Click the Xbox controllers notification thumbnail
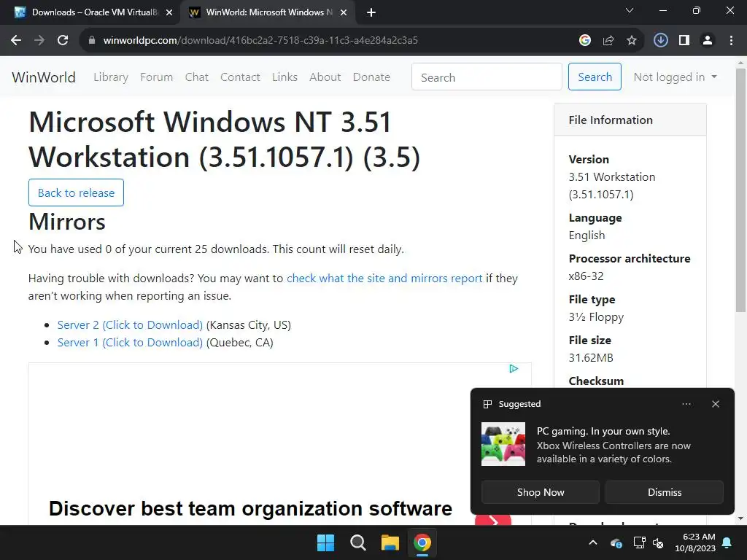This screenshot has width=747, height=560. 503,444
